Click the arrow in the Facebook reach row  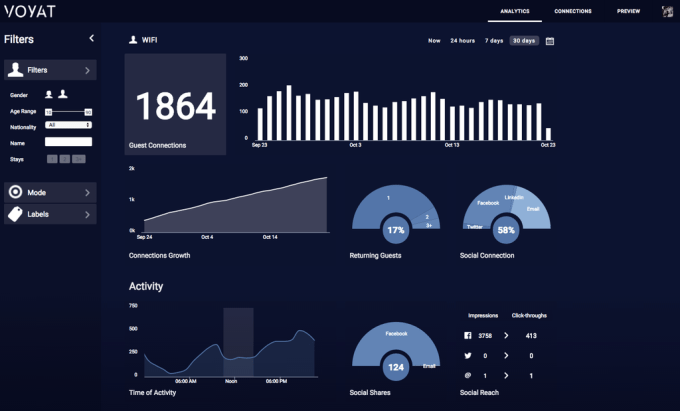pos(506,336)
